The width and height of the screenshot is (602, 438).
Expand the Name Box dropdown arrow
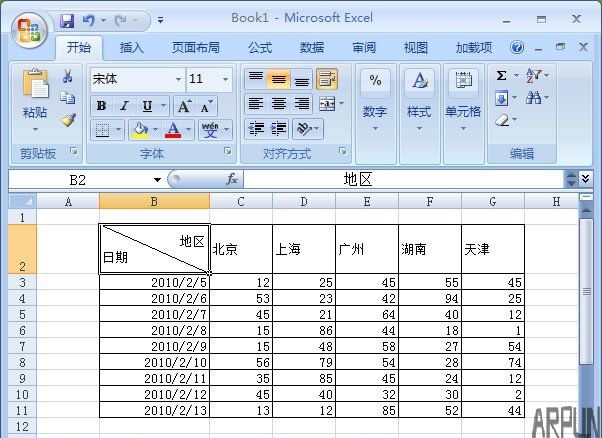(157, 180)
